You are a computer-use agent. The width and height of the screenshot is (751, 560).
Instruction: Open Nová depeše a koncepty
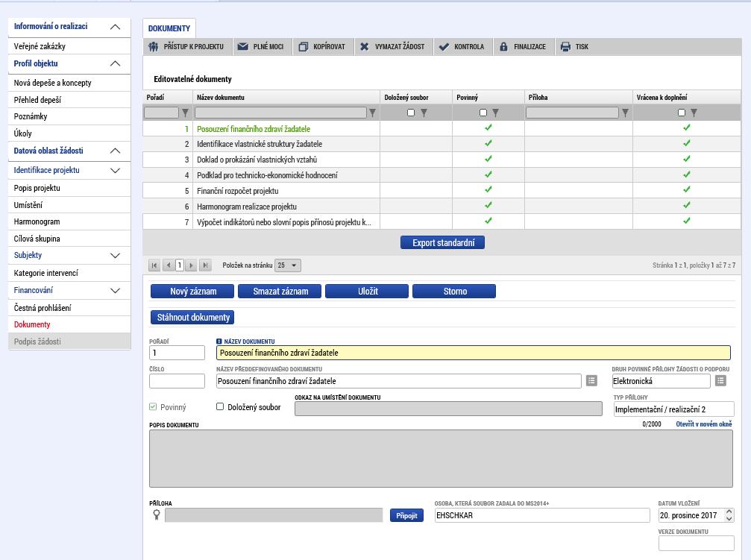coord(69,83)
